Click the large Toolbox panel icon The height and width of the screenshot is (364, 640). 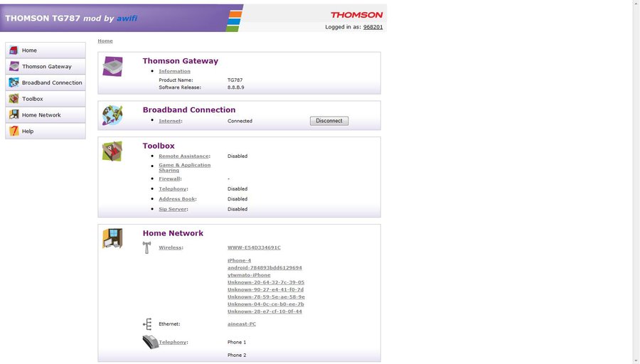[112, 151]
